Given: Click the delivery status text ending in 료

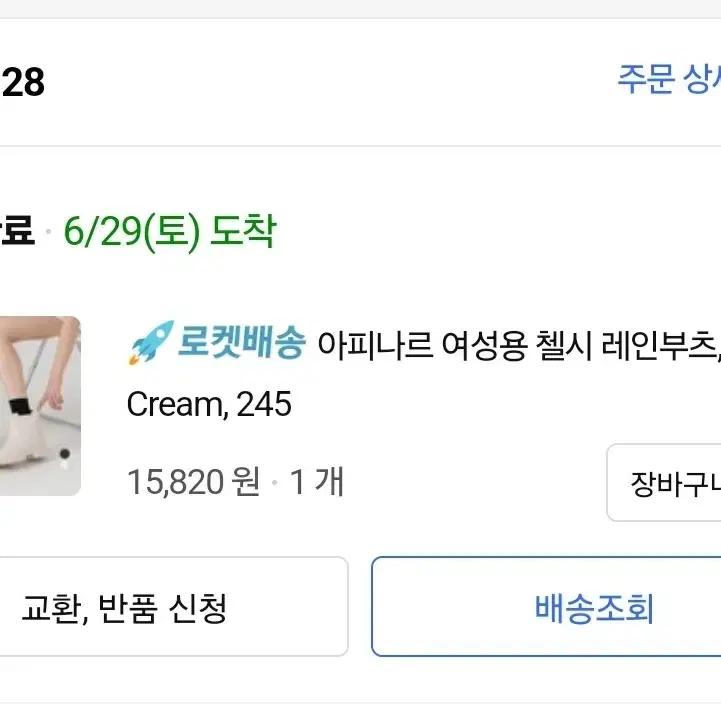Looking at the screenshot, I should coord(17,230).
